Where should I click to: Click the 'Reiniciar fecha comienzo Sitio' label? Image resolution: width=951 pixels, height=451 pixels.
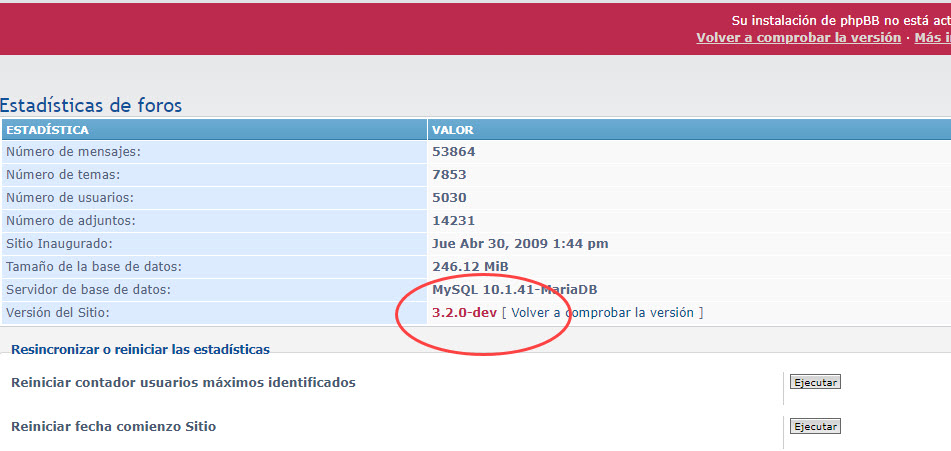click(113, 426)
